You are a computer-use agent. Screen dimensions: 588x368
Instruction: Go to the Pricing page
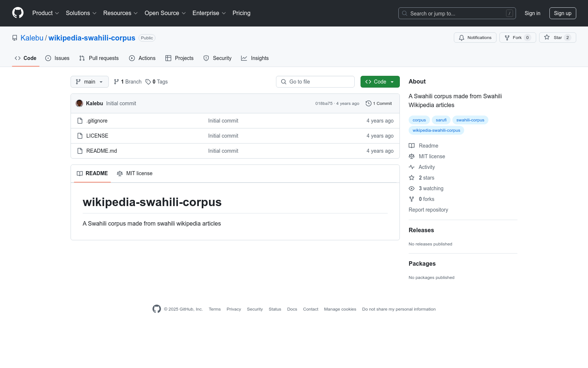(x=241, y=13)
